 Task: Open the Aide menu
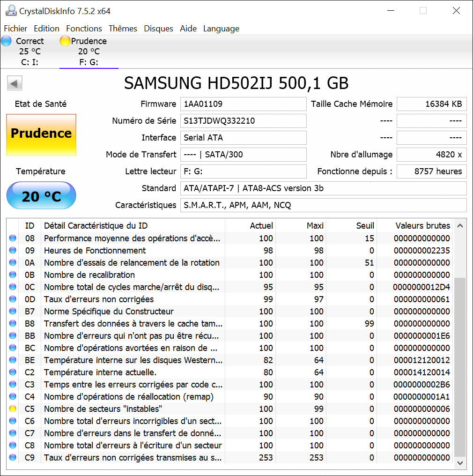click(188, 29)
